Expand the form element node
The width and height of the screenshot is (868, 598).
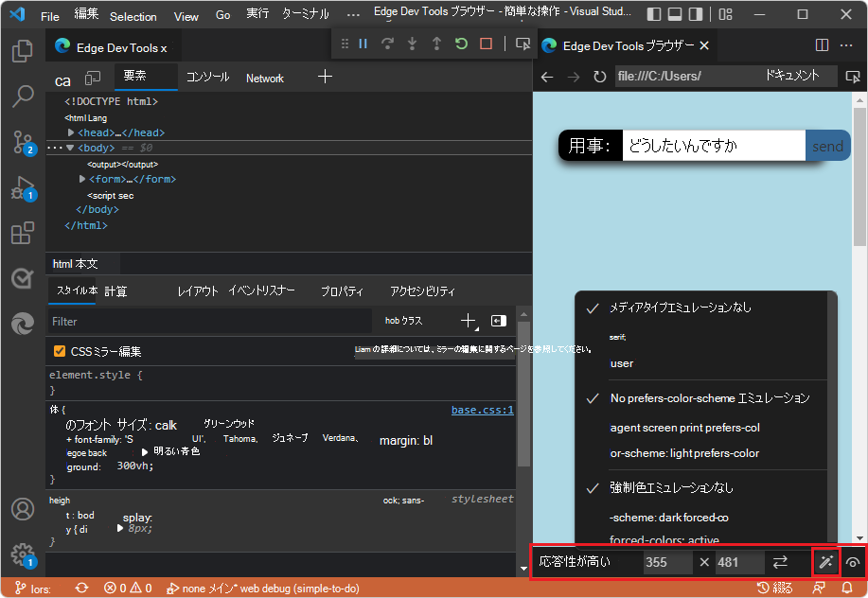coord(82,179)
